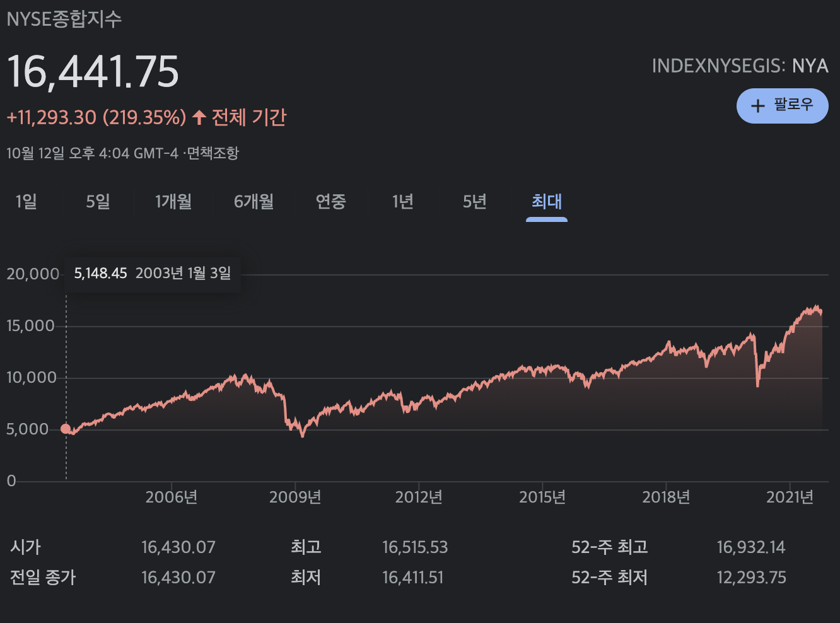Switch to the 1개월 range tab

tap(173, 202)
